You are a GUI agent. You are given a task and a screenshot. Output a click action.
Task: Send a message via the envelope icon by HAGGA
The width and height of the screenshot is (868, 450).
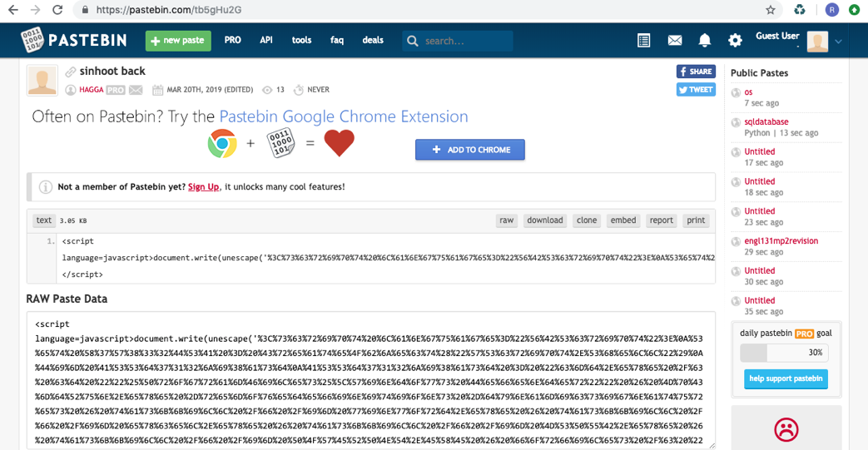tap(136, 90)
